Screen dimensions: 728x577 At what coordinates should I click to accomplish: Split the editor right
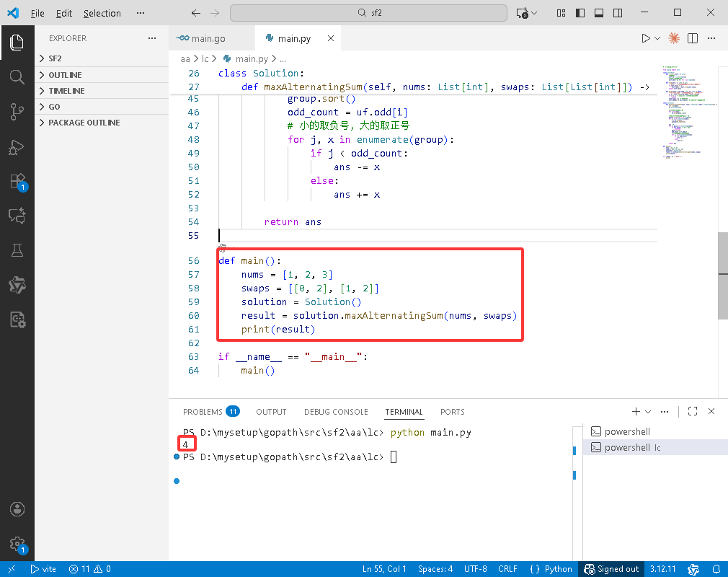coord(692,38)
